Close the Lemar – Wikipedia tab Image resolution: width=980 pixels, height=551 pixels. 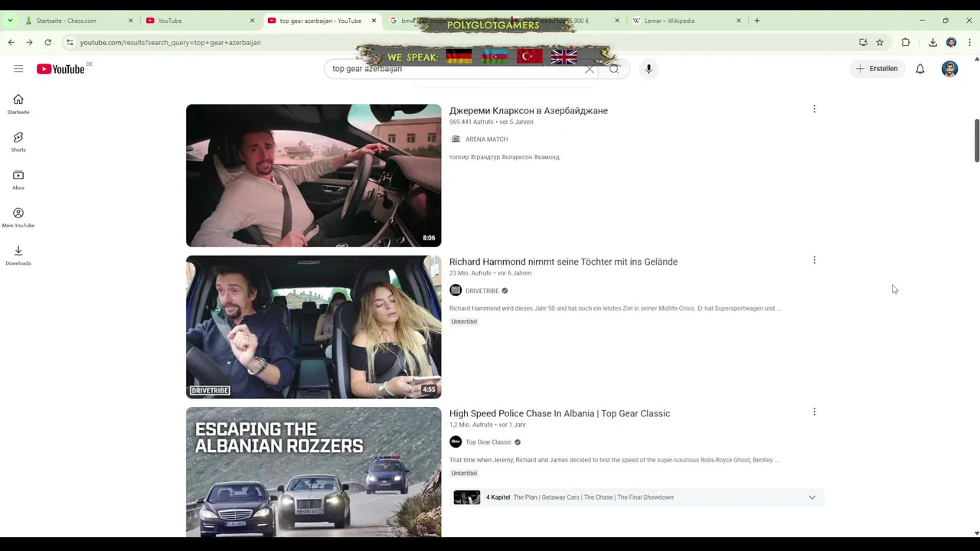point(738,21)
